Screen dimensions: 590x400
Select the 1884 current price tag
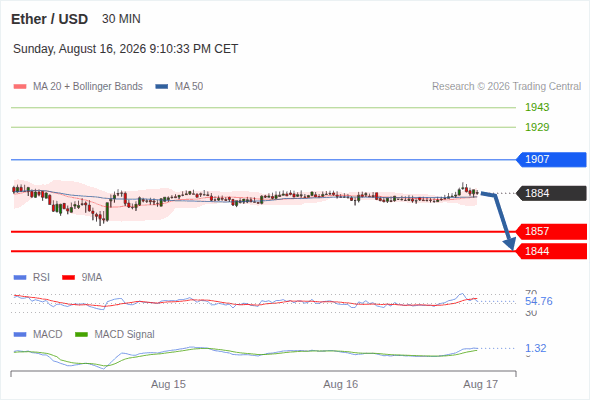pyautogui.click(x=551, y=193)
